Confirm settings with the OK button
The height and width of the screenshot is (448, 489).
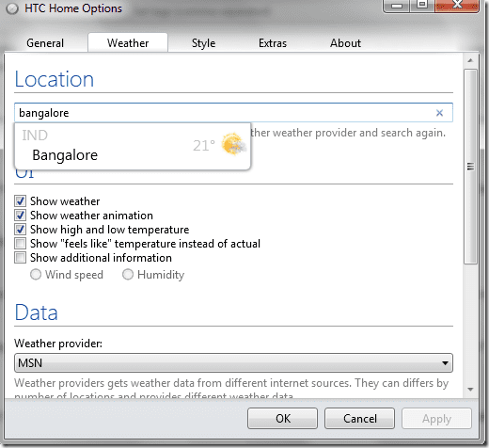point(282,419)
